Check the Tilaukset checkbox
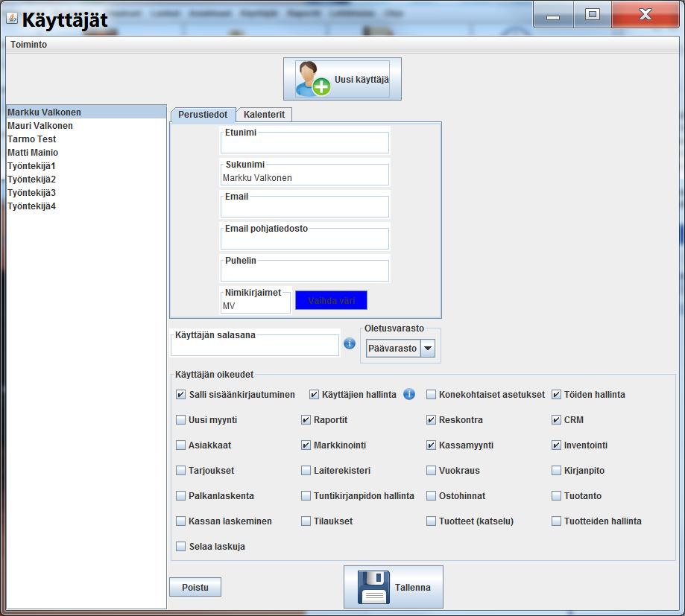Image resolution: width=685 pixels, height=616 pixels. (306, 521)
